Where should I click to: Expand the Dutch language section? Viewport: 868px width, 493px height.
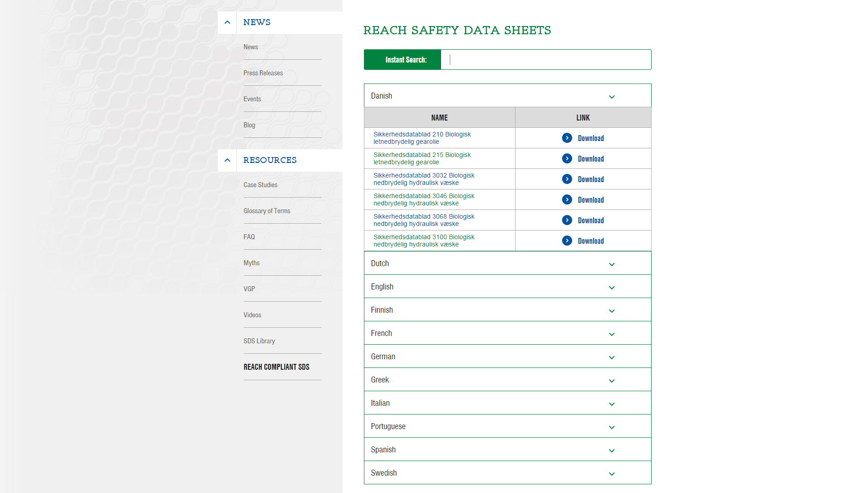pyautogui.click(x=507, y=263)
